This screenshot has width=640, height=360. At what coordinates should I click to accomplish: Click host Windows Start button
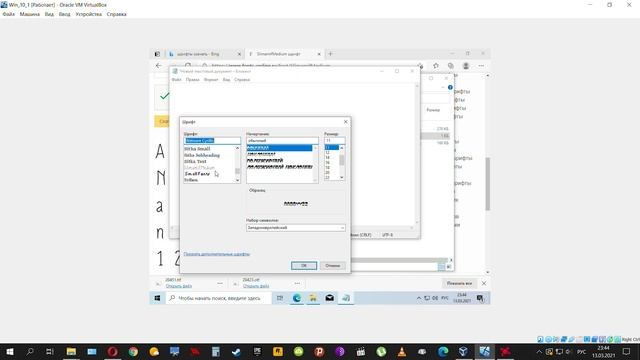[x=10, y=351]
